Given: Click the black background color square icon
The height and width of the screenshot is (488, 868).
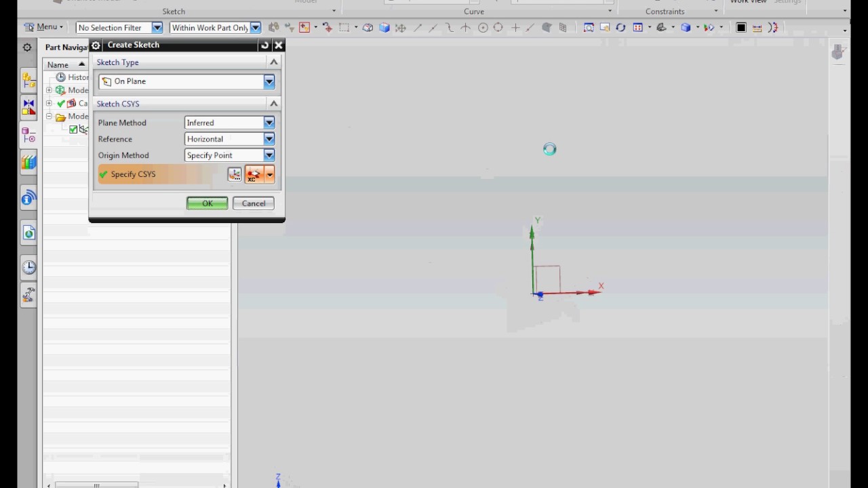Looking at the screenshot, I should 741,28.
